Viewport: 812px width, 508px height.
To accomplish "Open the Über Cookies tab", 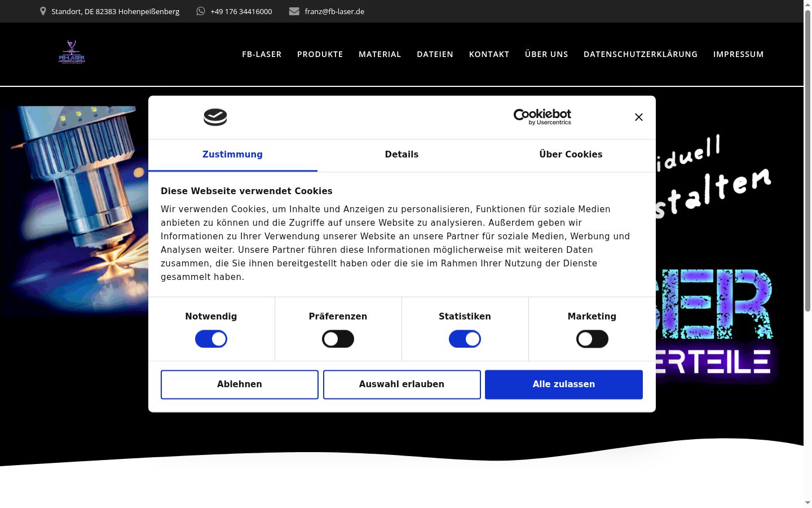I will click(571, 155).
